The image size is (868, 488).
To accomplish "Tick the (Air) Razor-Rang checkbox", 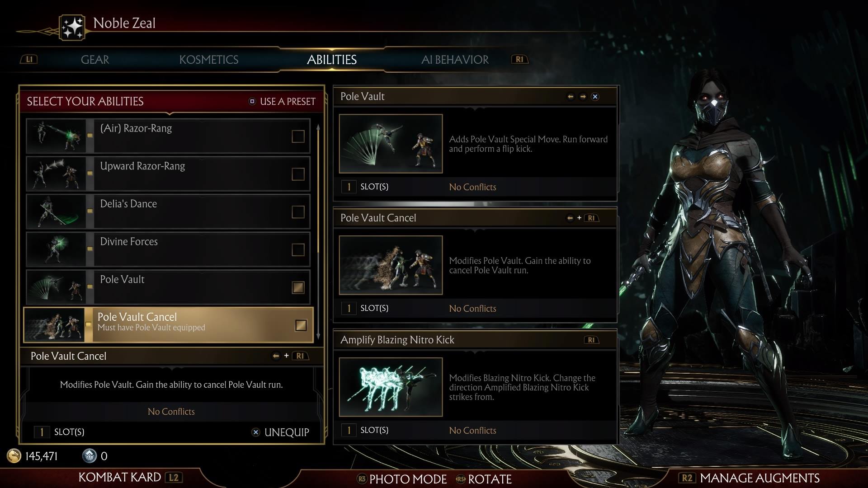I will [298, 136].
